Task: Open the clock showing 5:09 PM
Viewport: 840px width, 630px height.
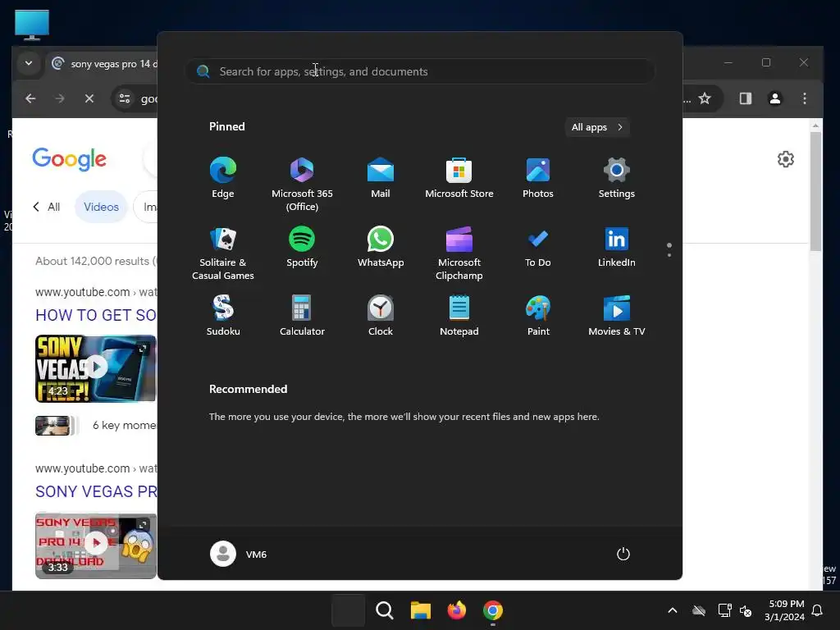Action: 784,610
